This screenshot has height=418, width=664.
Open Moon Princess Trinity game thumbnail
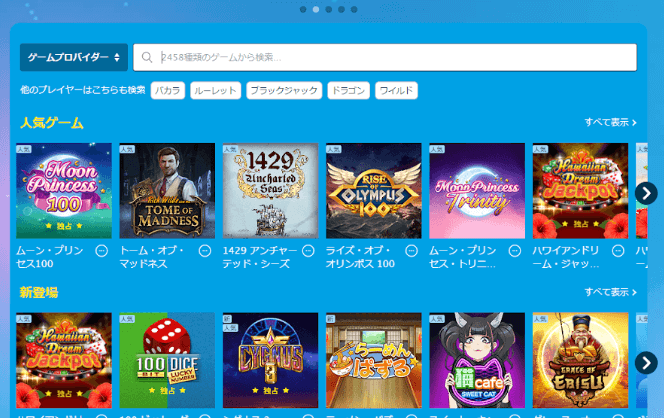[477, 191]
